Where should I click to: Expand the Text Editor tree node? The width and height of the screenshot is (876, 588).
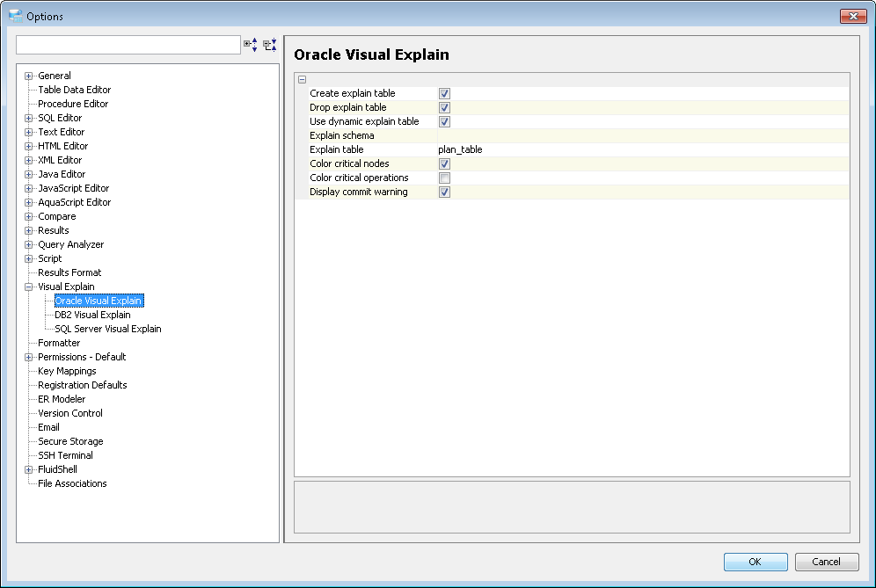(28, 133)
